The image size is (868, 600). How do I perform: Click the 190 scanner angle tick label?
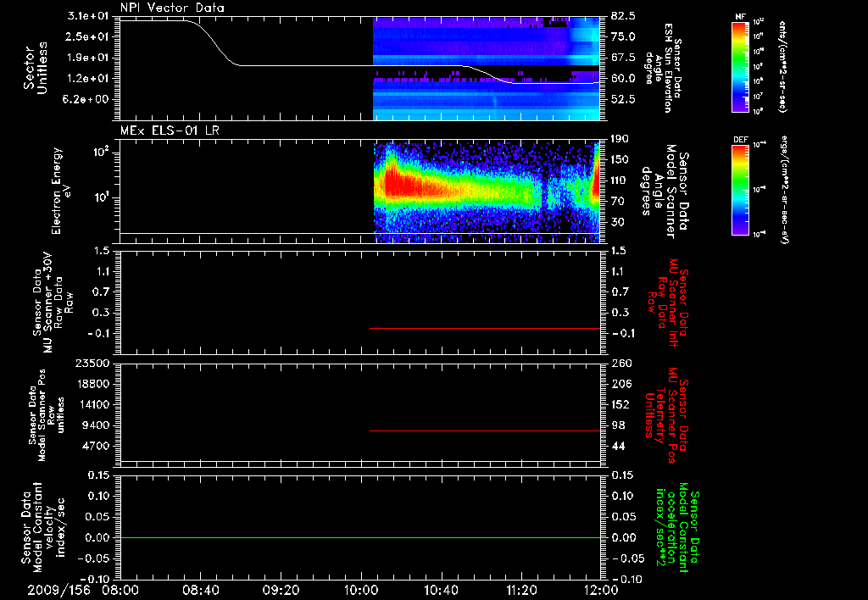click(x=620, y=139)
